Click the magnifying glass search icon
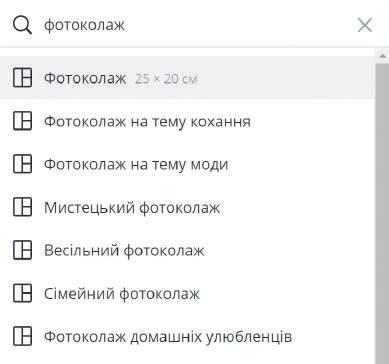 point(22,25)
